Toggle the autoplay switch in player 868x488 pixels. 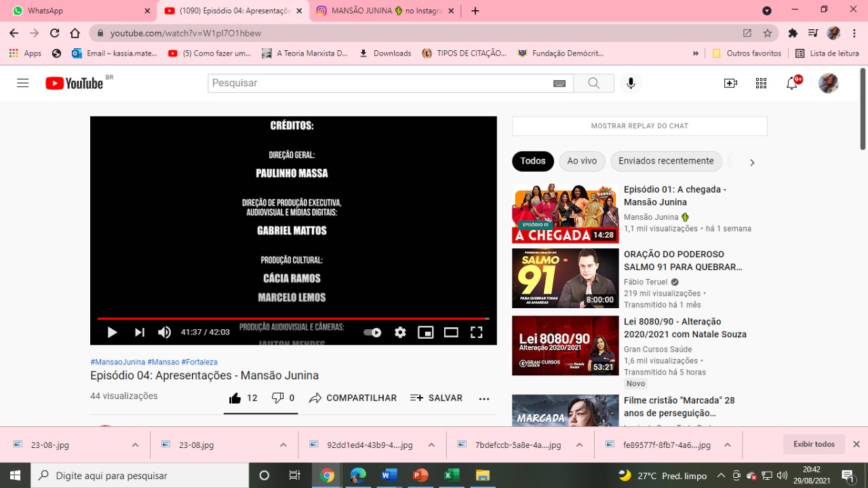372,332
